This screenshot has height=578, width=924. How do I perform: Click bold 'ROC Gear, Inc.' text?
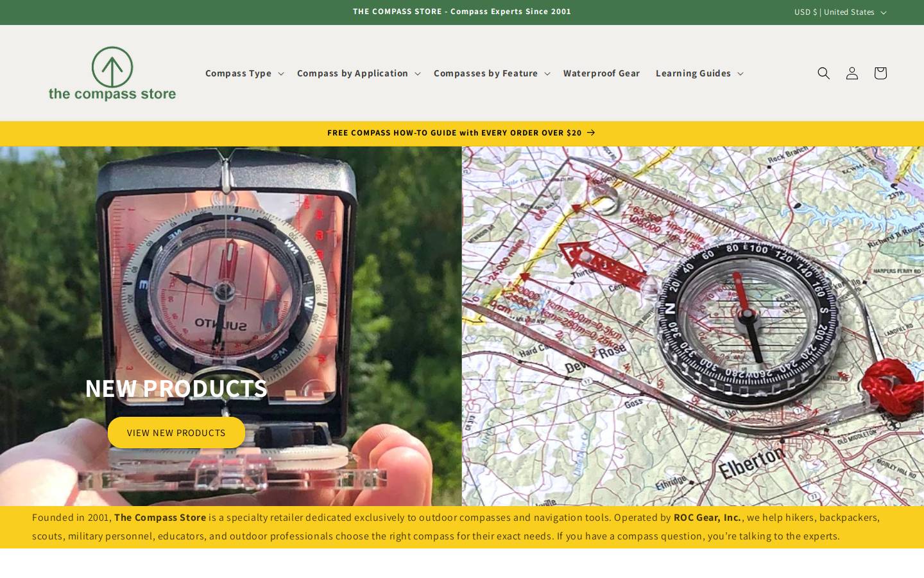707,518
